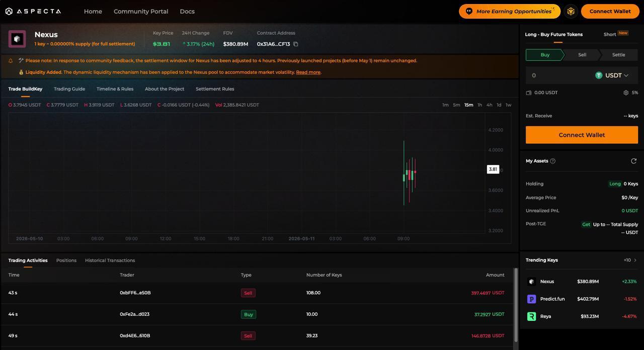Click Connect Wallet in top bar
The width and height of the screenshot is (644, 350).
[610, 11]
